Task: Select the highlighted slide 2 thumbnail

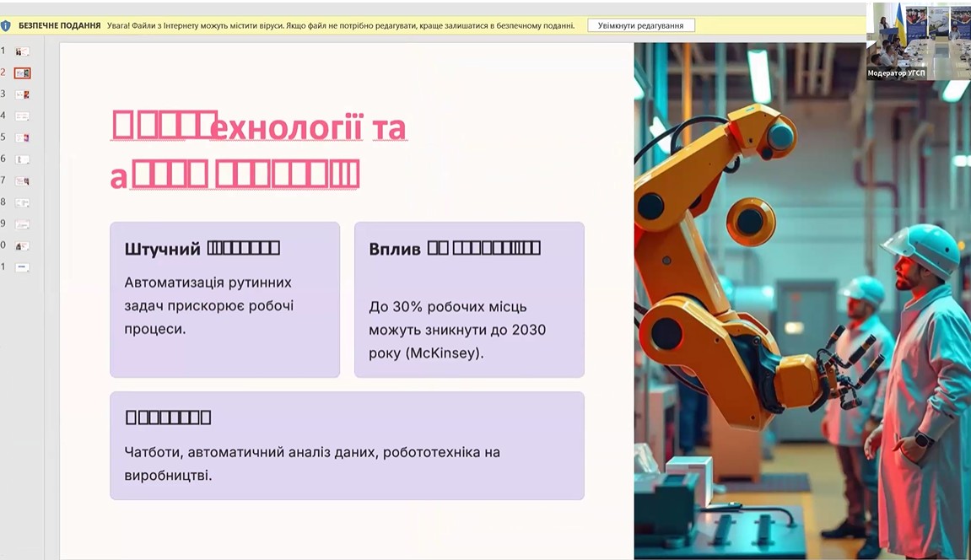Action: click(22, 73)
